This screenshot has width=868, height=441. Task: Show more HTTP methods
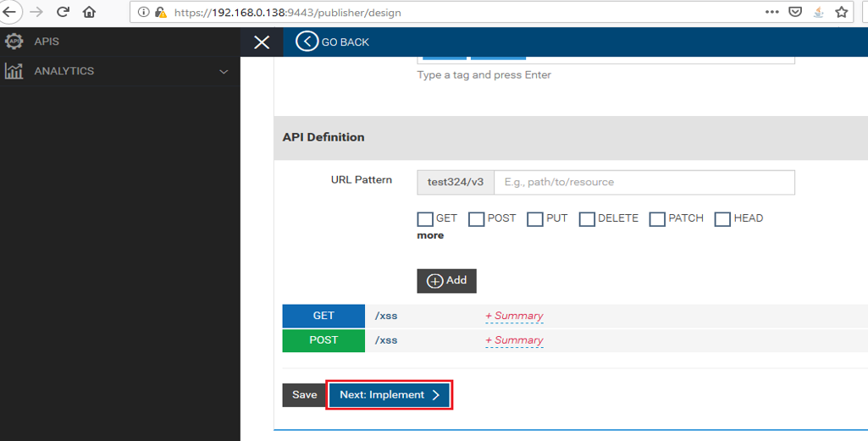(x=430, y=235)
